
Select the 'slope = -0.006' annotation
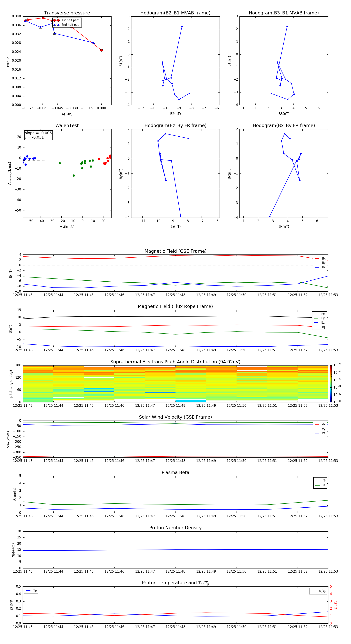pos(38,133)
